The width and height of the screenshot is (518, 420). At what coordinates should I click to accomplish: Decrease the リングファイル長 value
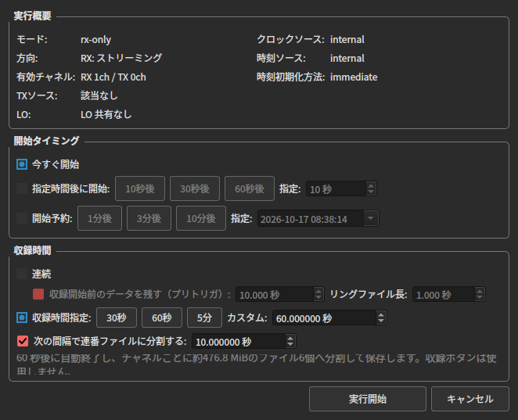[480, 298]
